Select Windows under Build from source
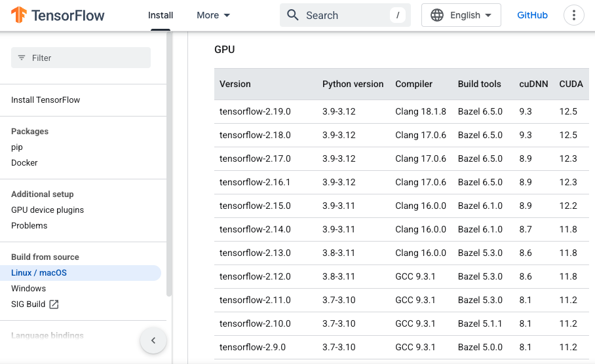This screenshot has width=595, height=364. 28,289
